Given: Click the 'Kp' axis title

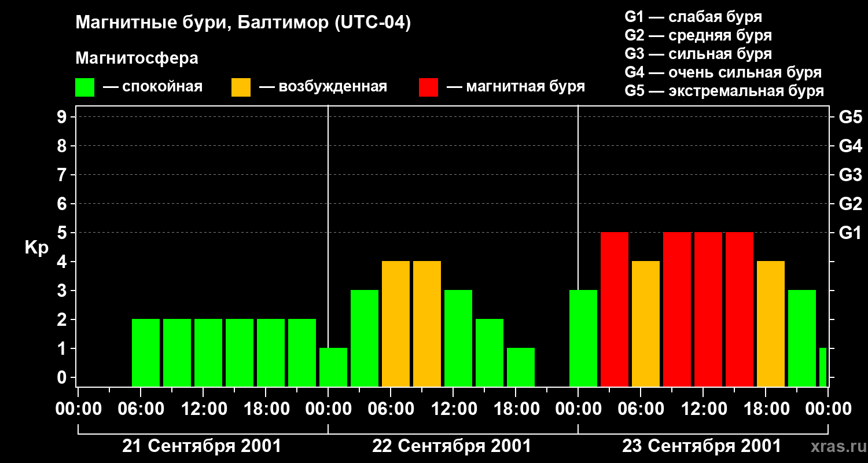Looking at the screenshot, I should coord(37,247).
